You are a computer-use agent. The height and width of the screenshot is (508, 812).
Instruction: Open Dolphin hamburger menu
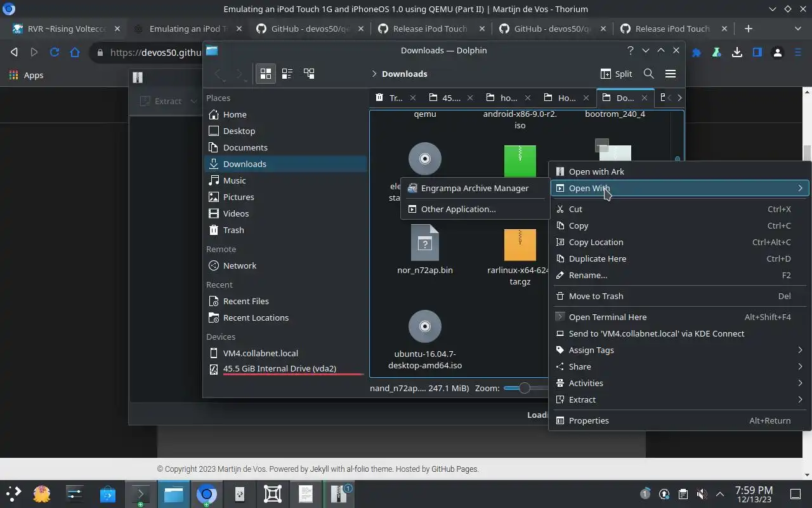click(670, 74)
